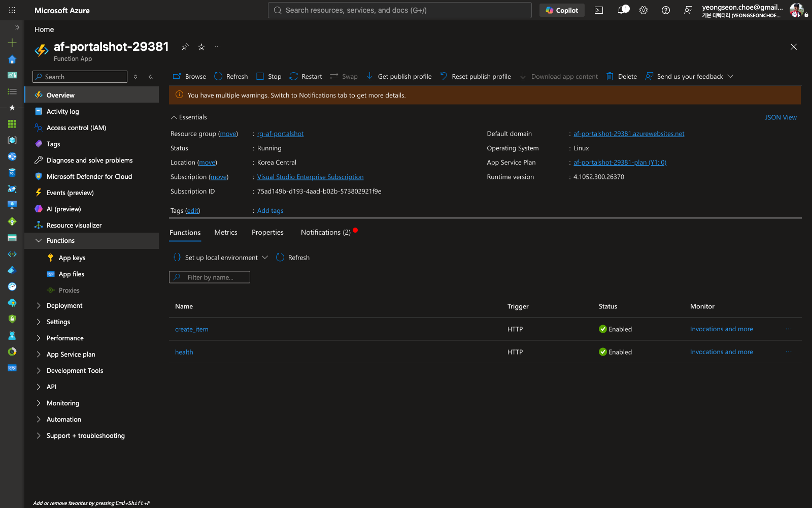Restart the function app
Image resolution: width=812 pixels, height=508 pixels.
coord(306,76)
